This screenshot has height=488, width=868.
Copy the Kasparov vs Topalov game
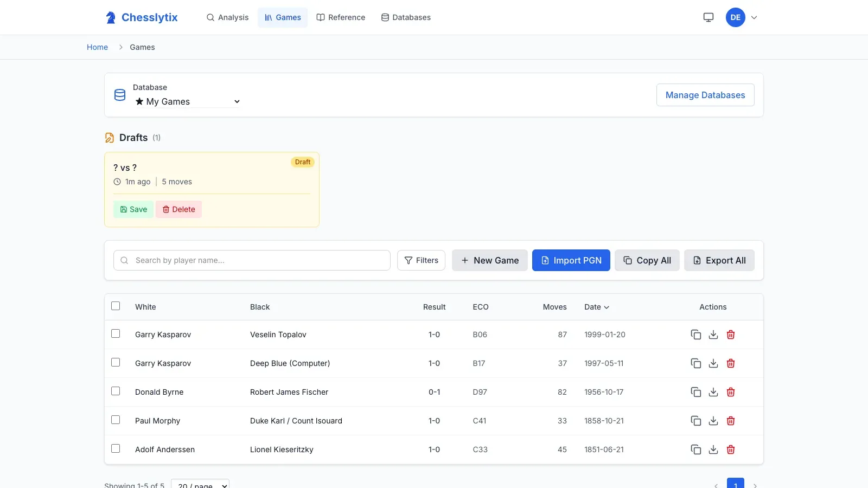click(x=696, y=335)
